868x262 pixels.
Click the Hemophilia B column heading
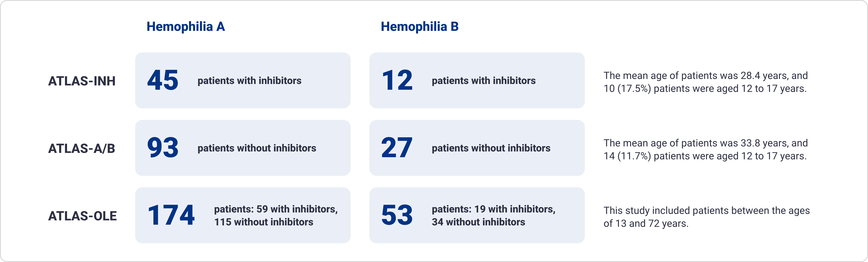(x=419, y=27)
